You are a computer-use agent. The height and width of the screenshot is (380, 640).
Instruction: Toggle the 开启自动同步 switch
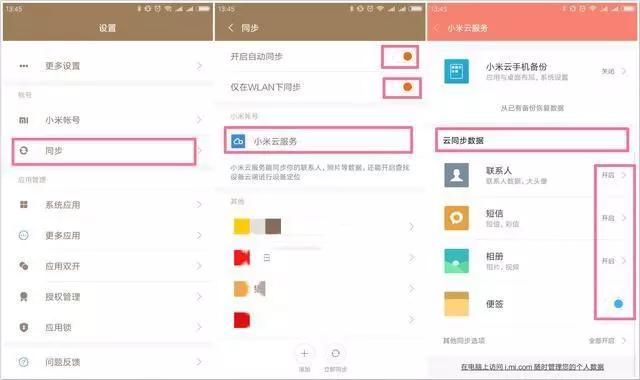(402, 56)
